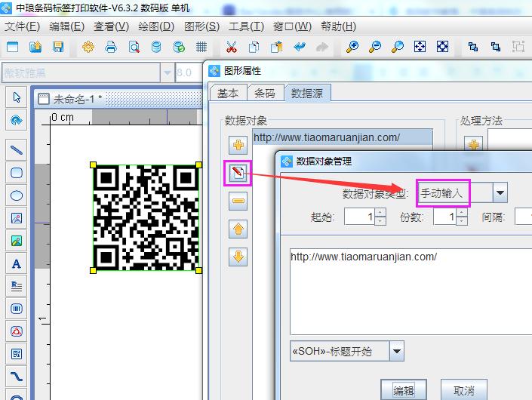The height and width of the screenshot is (400, 532).
Task: Switch to the 数据源 tab
Action: tap(307, 93)
